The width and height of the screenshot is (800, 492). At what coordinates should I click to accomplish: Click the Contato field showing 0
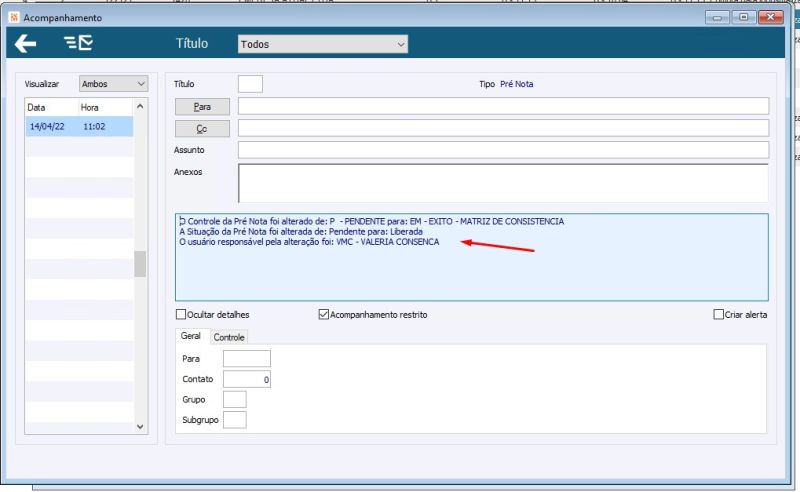tap(247, 379)
